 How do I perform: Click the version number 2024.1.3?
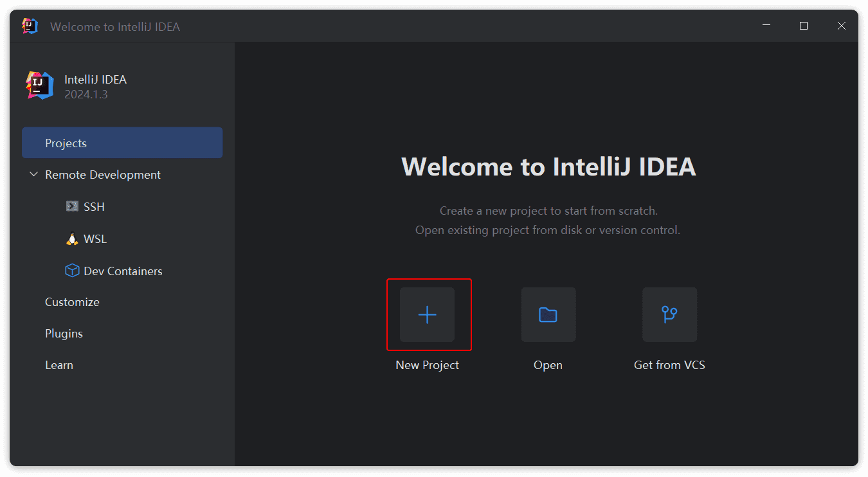pyautogui.click(x=86, y=94)
